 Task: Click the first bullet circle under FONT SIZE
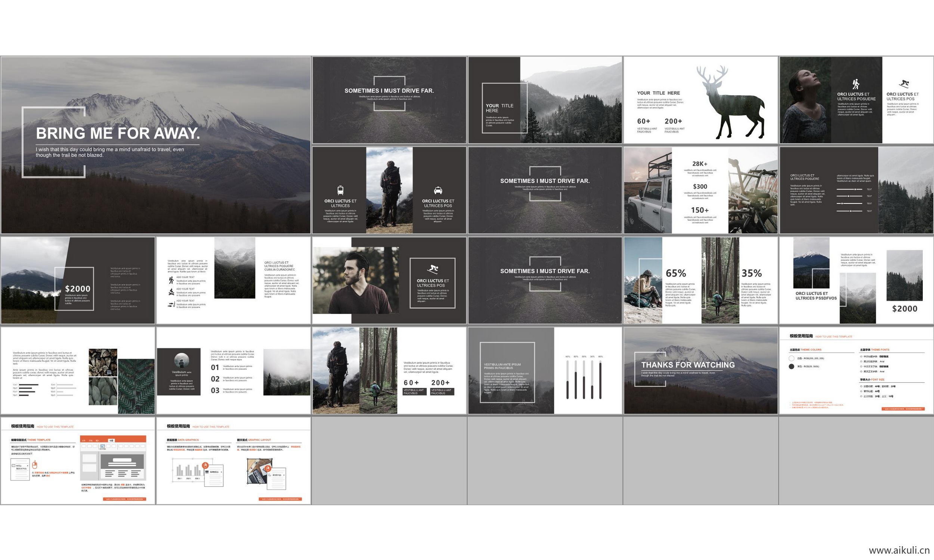pyautogui.click(x=861, y=386)
